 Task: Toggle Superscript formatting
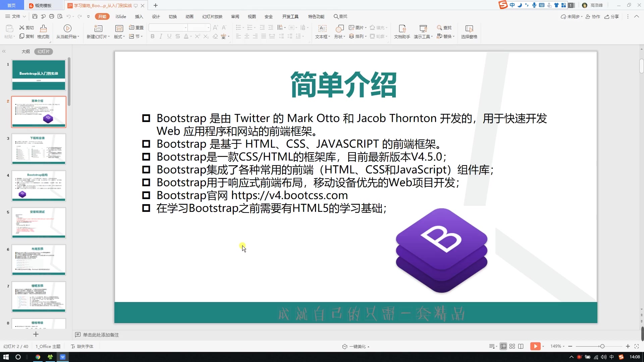tap(198, 36)
